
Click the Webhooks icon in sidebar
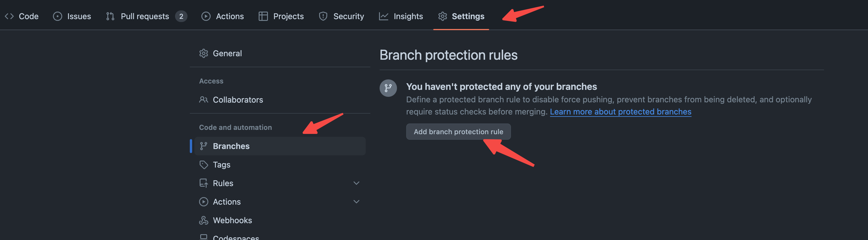pyautogui.click(x=203, y=220)
